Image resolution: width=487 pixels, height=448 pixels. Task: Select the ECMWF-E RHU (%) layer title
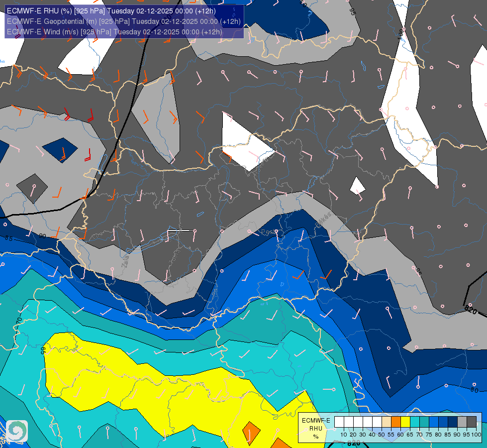tap(111, 11)
